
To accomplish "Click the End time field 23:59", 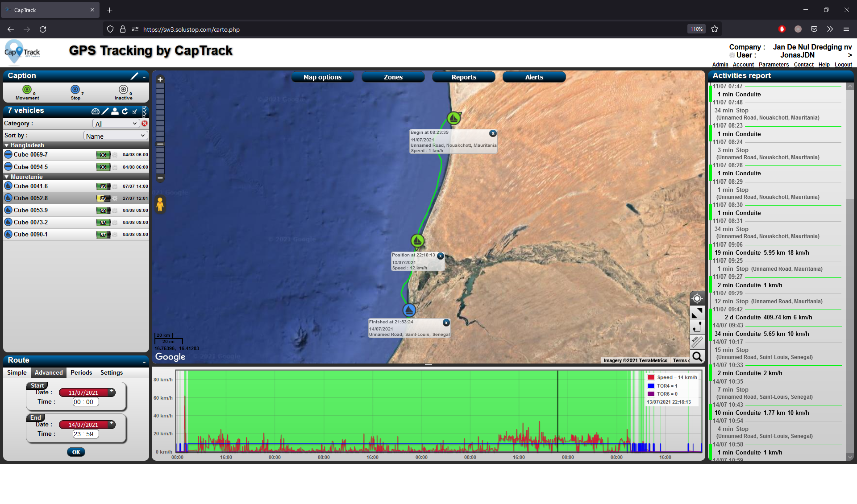I will [x=86, y=434].
